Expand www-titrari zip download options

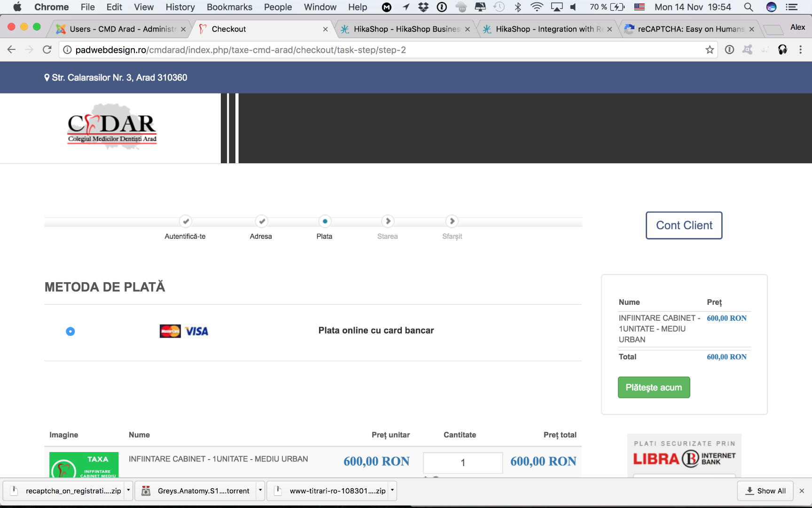coord(392,490)
